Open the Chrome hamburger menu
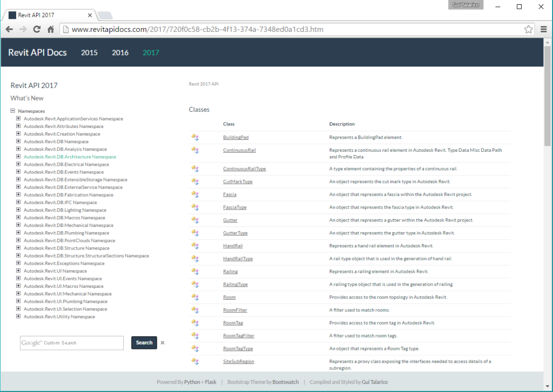Image resolution: width=553 pixels, height=392 pixels. click(544, 29)
